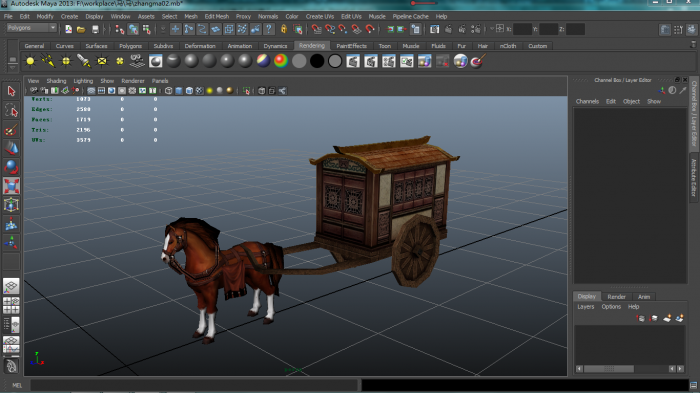Open Options menu in Layer Editor
This screenshot has height=393, width=700.
[x=611, y=307]
